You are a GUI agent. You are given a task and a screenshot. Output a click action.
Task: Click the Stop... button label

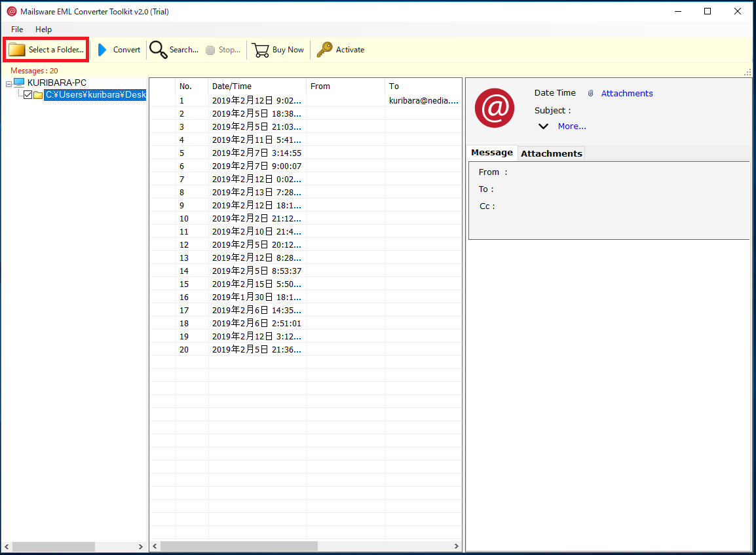tap(229, 50)
